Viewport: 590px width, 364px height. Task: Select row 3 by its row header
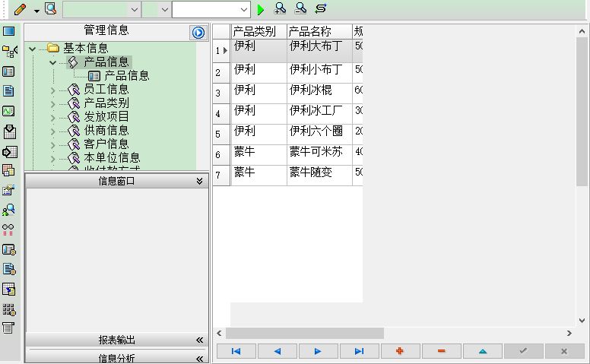(221, 93)
